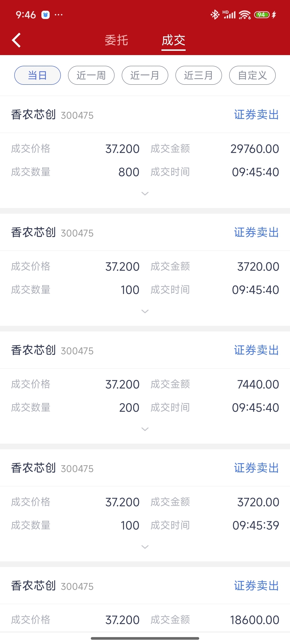Expand the 200-share trade details
The width and height of the screenshot is (290, 644).
tap(145, 429)
